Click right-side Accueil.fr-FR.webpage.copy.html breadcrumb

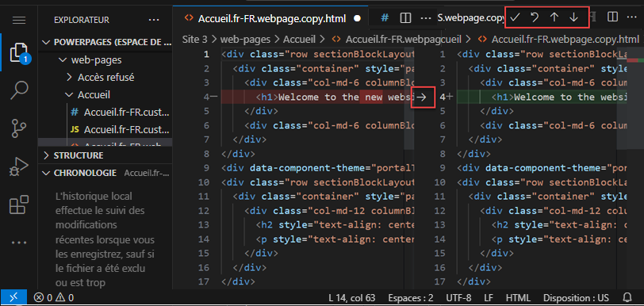click(559, 40)
